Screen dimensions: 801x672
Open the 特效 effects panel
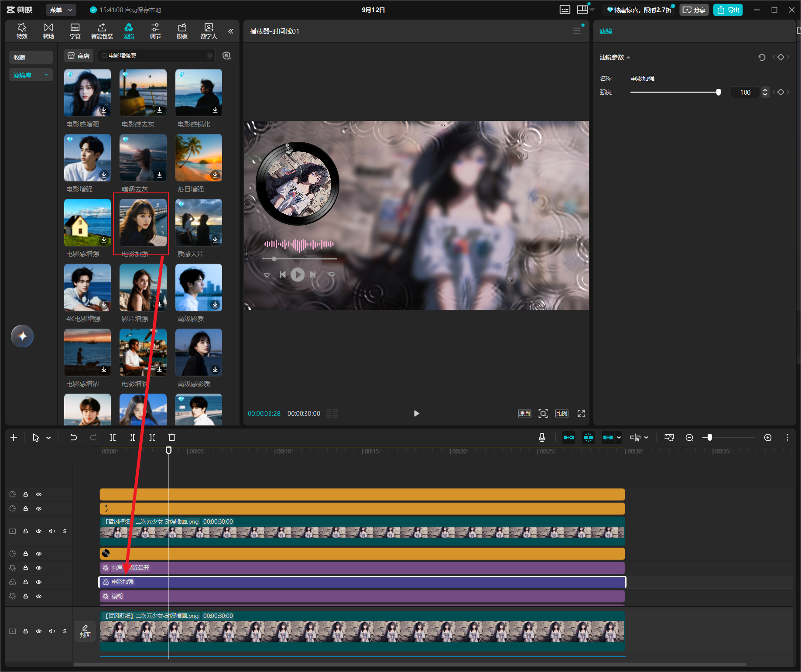click(22, 31)
